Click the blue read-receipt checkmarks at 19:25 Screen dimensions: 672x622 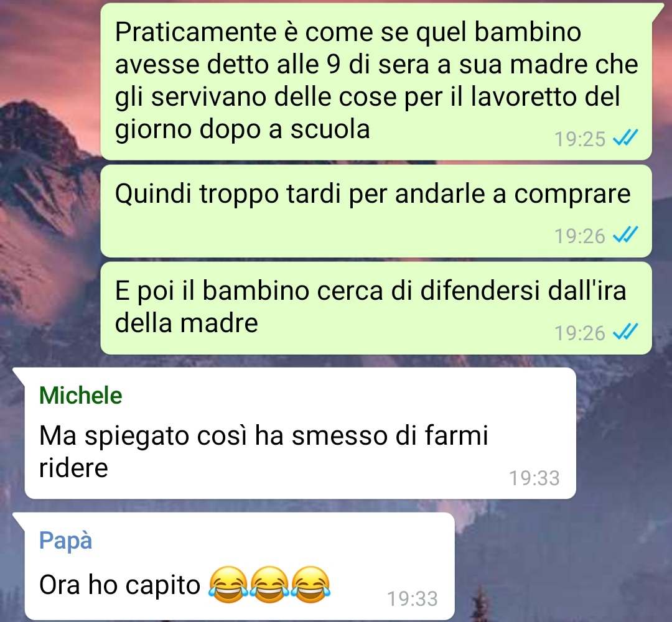pos(625,138)
